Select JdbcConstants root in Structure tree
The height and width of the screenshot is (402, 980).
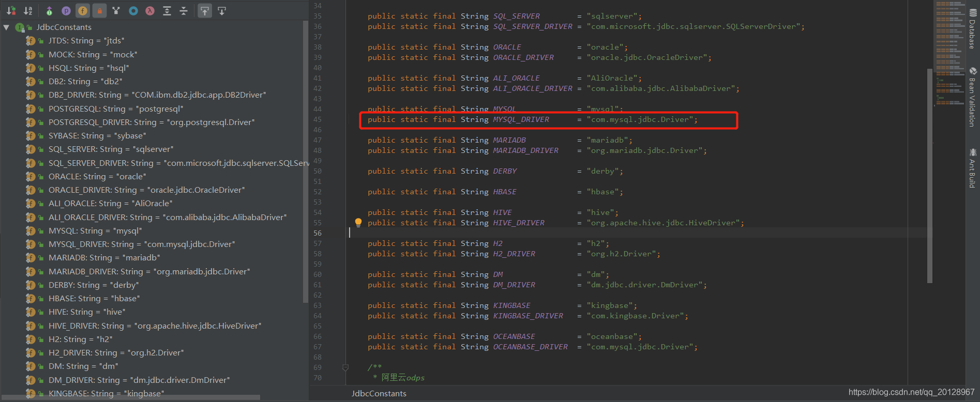64,27
